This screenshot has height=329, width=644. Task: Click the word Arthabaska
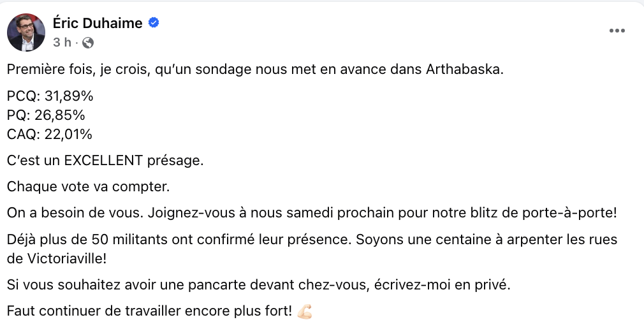pos(465,69)
